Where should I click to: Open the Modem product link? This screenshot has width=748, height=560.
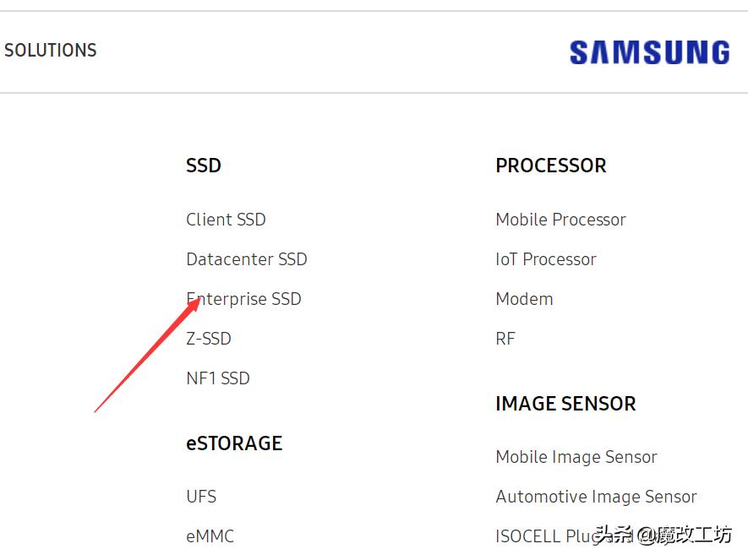click(524, 299)
